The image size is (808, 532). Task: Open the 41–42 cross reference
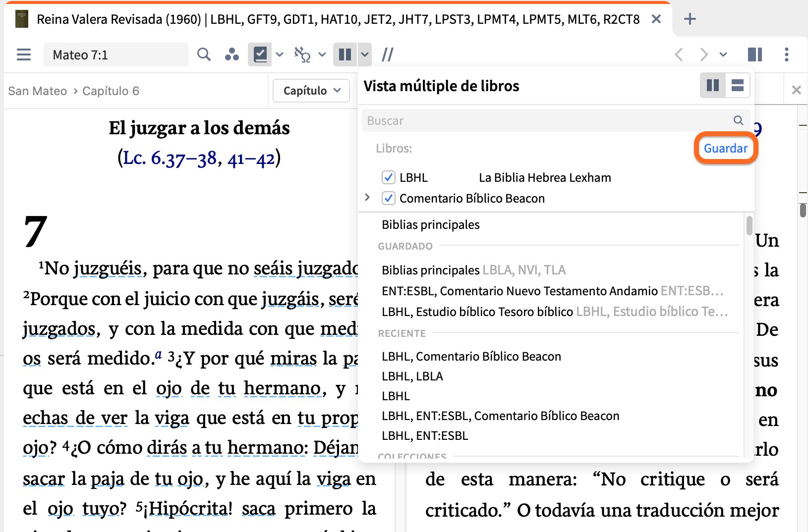click(x=251, y=159)
